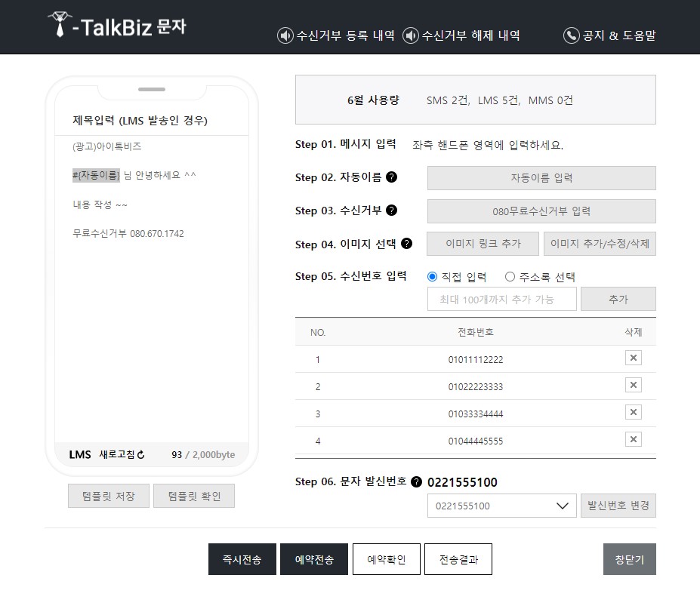The image size is (700, 612).
Task: Open help icon for Step 06 문자 발신번호
Action: [416, 481]
